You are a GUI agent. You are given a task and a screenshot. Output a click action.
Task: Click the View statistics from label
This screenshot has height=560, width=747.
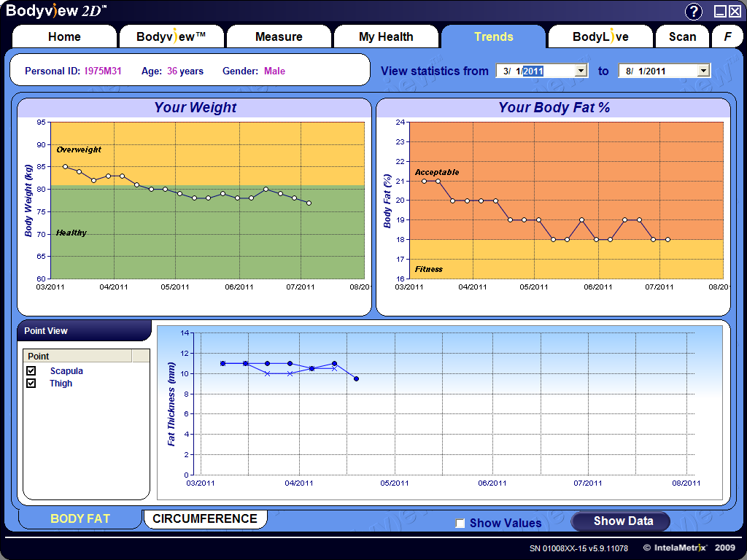coord(435,71)
